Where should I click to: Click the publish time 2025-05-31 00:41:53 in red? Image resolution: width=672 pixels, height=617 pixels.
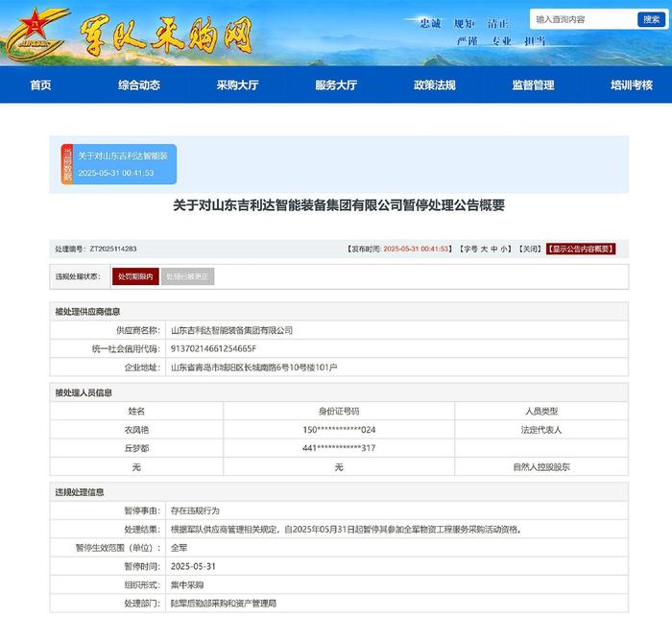pos(416,249)
